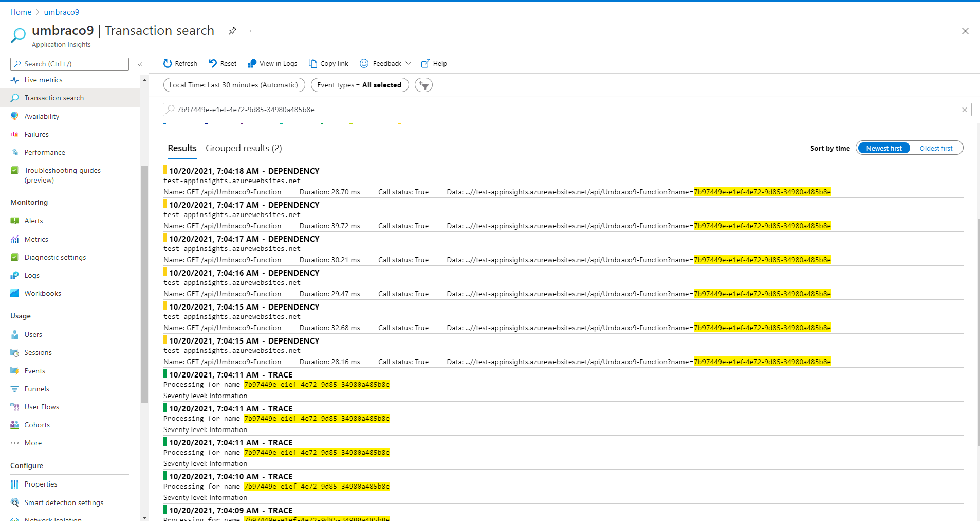Open the 7:04:10 AM TRACE result
Screen dimensions: 980x521
click(x=563, y=487)
